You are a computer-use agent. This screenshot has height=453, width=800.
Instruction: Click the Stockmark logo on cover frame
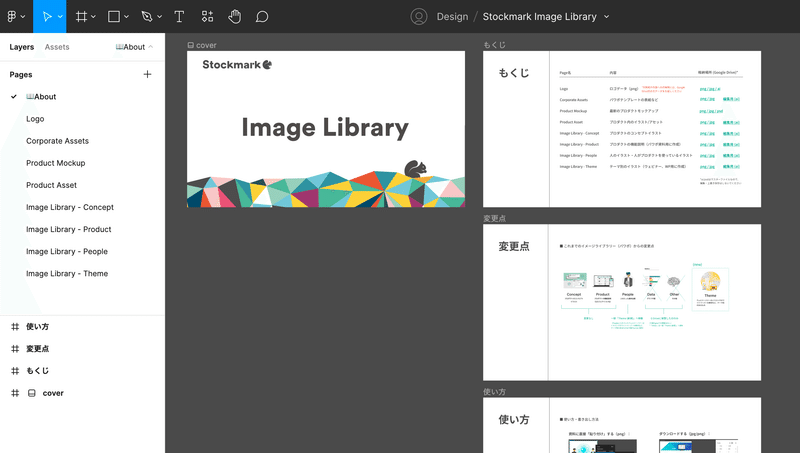(x=237, y=65)
